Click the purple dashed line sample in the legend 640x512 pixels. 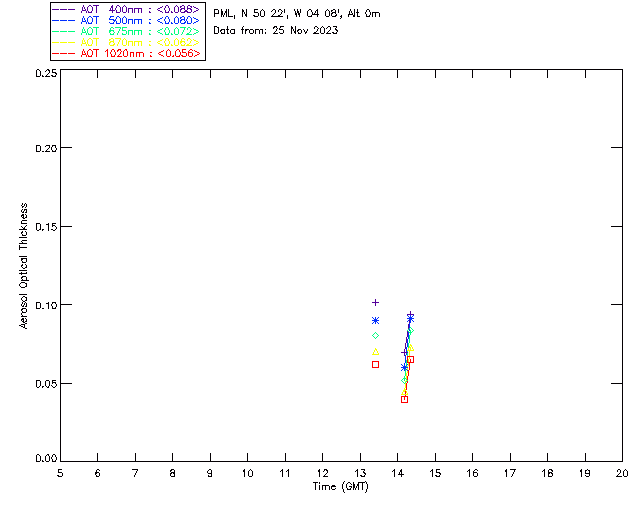[x=64, y=9]
